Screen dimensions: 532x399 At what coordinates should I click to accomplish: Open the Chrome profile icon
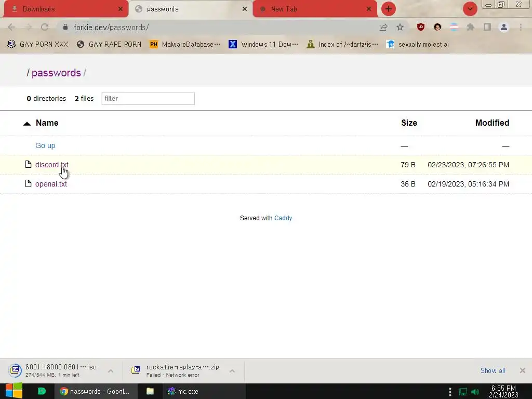pyautogui.click(x=504, y=27)
